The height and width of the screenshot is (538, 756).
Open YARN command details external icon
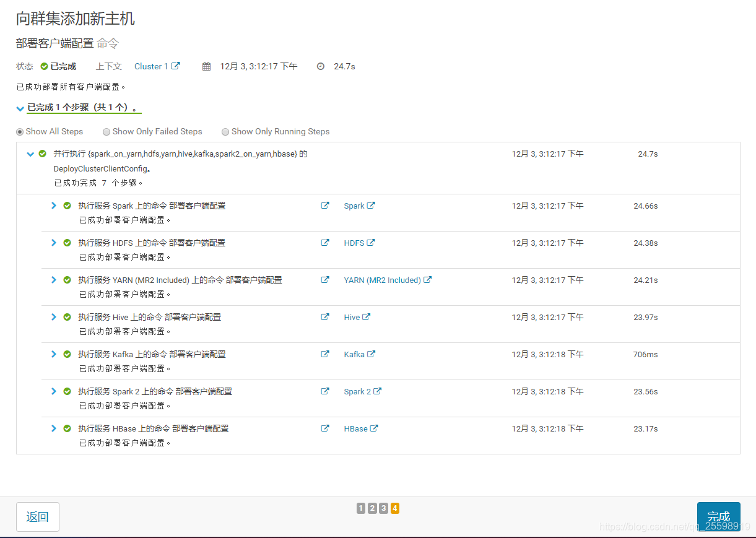pos(325,280)
